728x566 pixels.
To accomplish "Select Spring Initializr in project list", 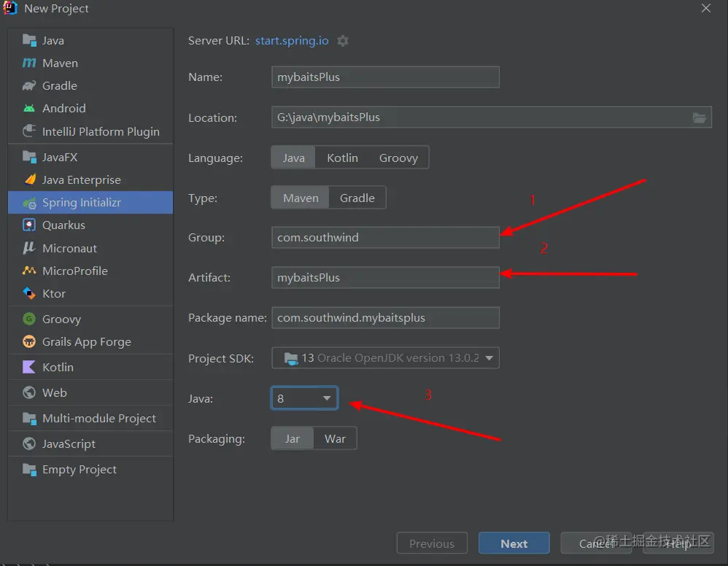I will [x=90, y=203].
